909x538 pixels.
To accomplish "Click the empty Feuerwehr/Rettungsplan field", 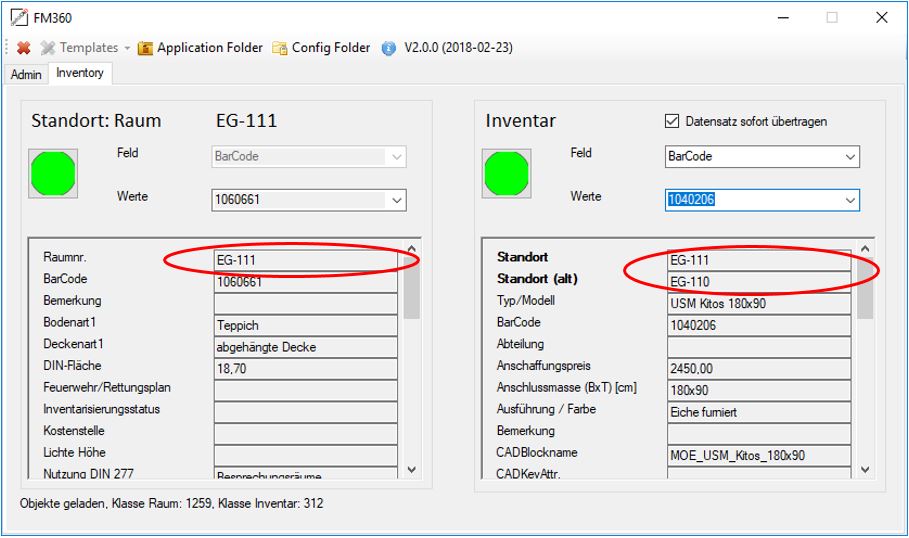I will [x=306, y=391].
